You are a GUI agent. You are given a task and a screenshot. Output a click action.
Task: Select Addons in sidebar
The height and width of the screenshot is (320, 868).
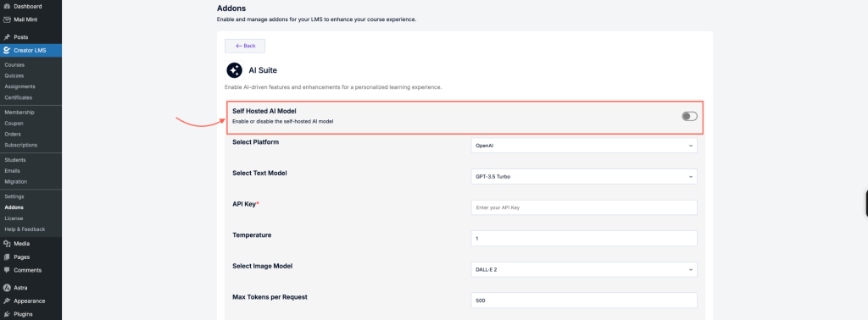(14, 207)
